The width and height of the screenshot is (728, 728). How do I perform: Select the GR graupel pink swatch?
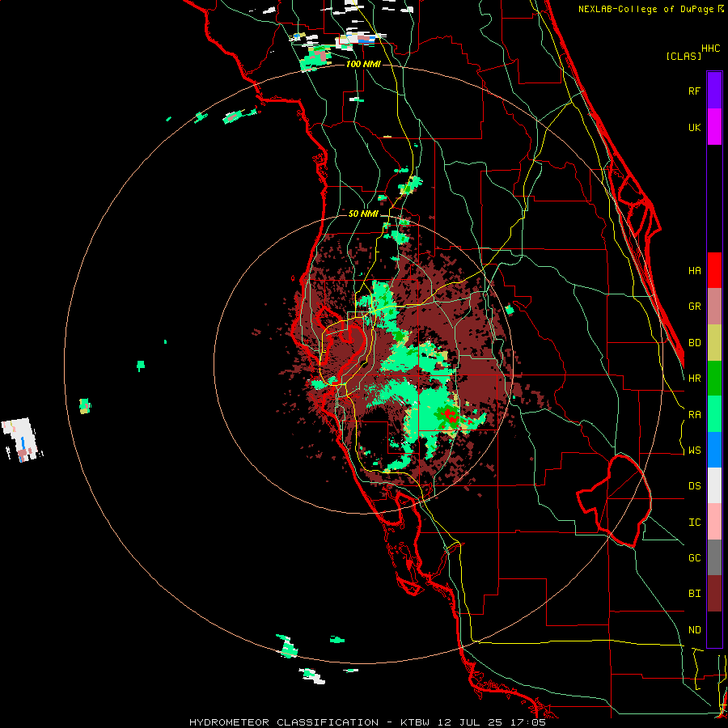pyautogui.click(x=714, y=307)
